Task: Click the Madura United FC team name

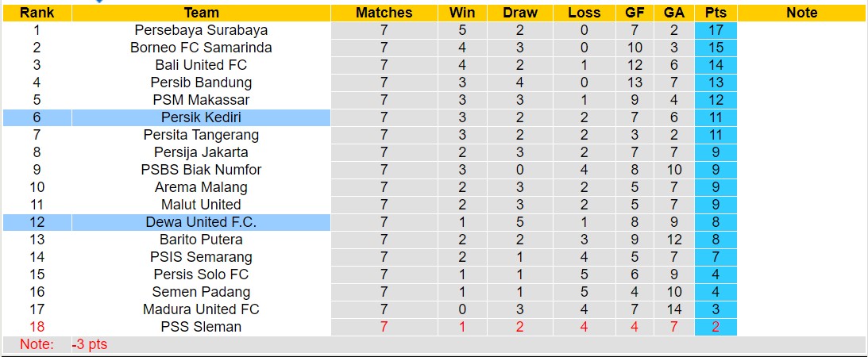Action: (201, 309)
